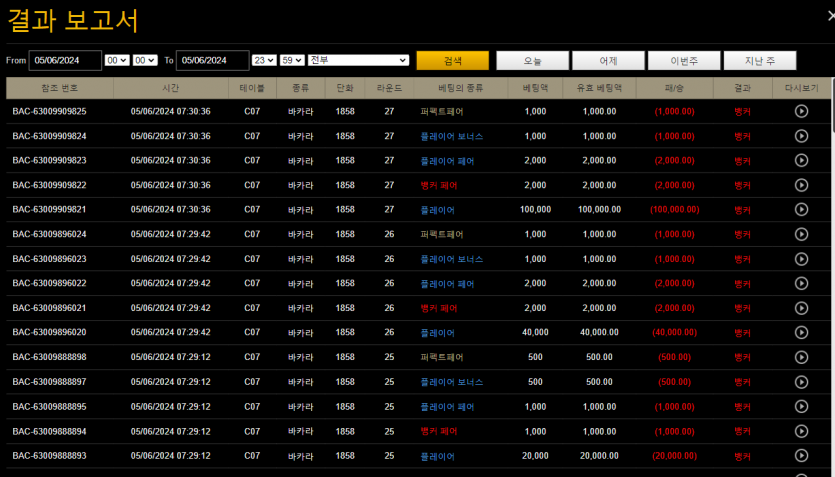Open the From minute dropdown
835x477 pixels.
pos(145,60)
